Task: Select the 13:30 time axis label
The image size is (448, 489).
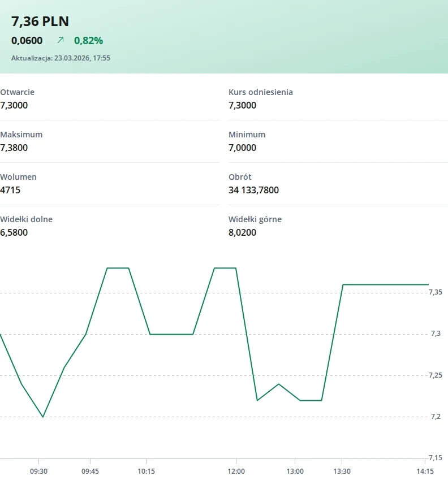Action: tap(342, 471)
